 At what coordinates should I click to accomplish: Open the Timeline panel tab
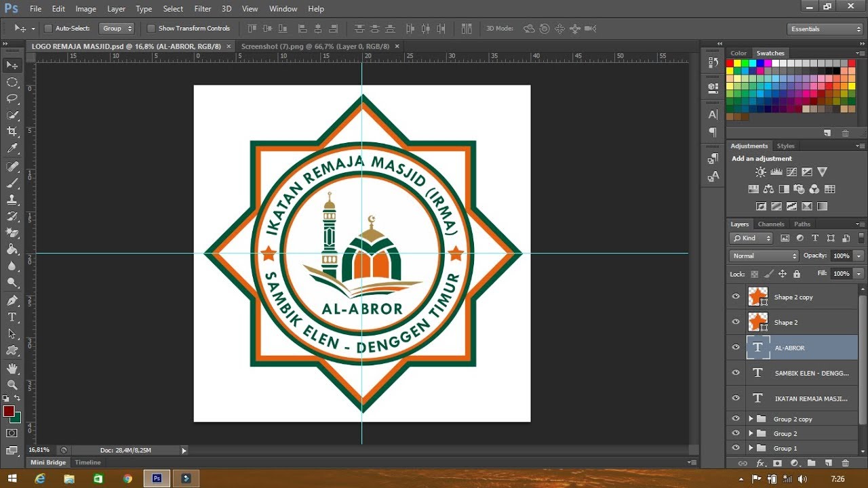[x=87, y=462]
